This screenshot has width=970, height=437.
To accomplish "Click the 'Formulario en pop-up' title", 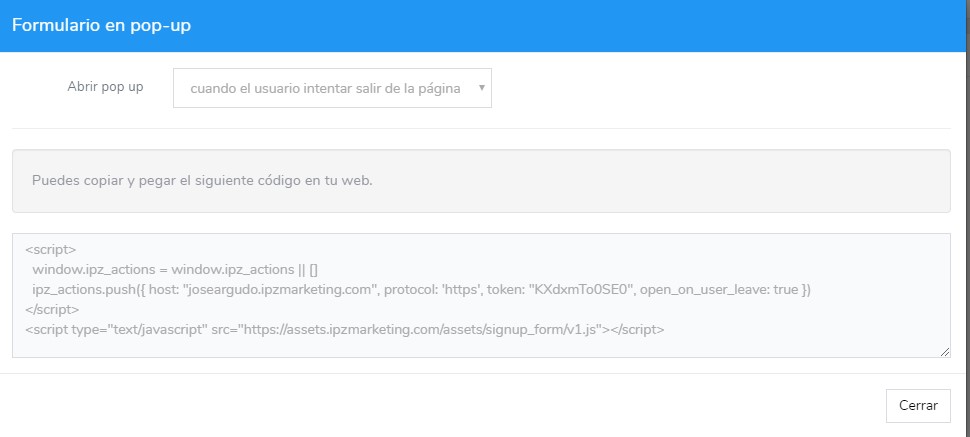I will click(x=101, y=25).
